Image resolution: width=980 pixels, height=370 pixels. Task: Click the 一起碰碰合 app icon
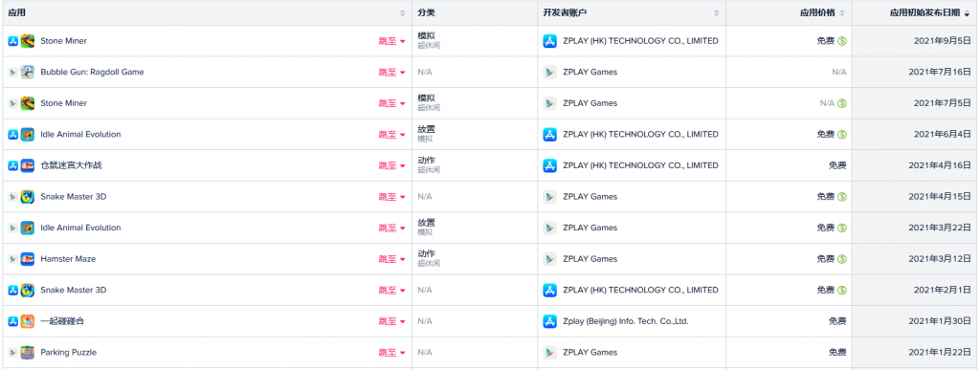[x=27, y=322]
